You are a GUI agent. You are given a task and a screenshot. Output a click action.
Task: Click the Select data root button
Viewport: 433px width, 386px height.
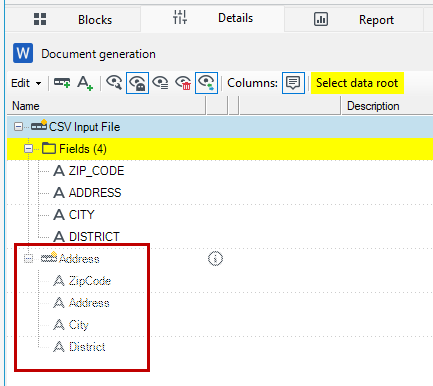pos(357,83)
